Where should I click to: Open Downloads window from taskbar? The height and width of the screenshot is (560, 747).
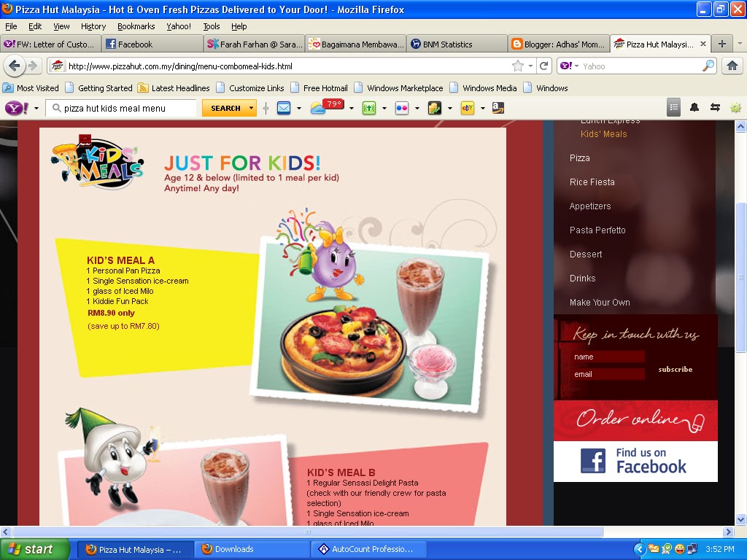[x=252, y=549]
